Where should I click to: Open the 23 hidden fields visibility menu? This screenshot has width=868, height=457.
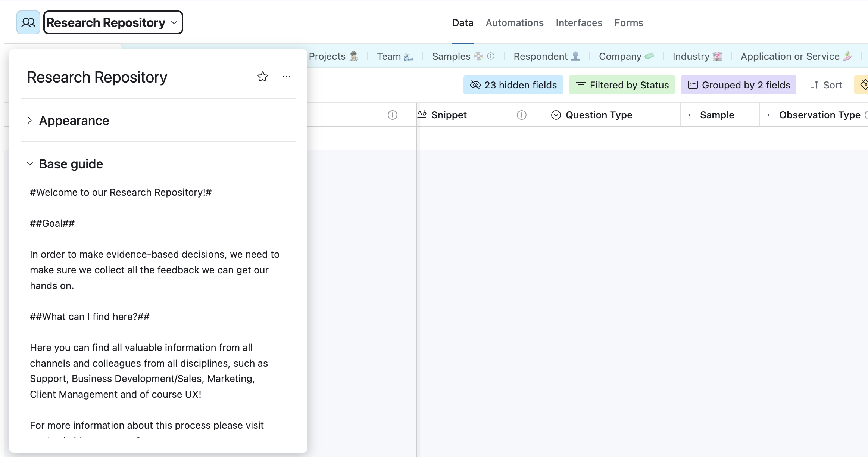tap(513, 85)
